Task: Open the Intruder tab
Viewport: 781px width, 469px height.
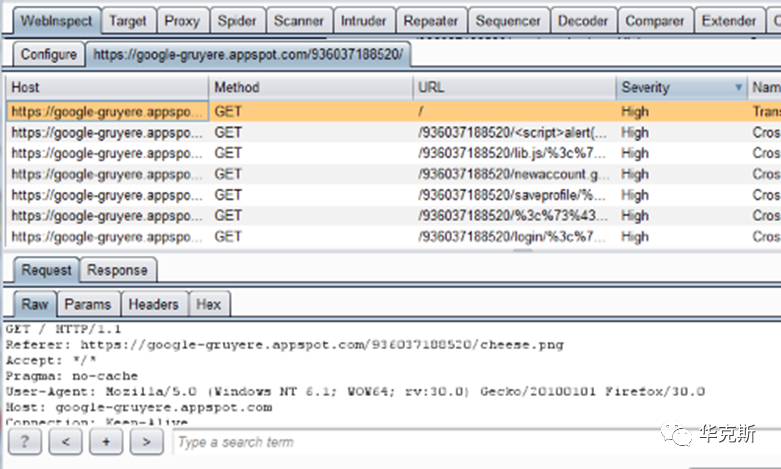Action: click(364, 20)
